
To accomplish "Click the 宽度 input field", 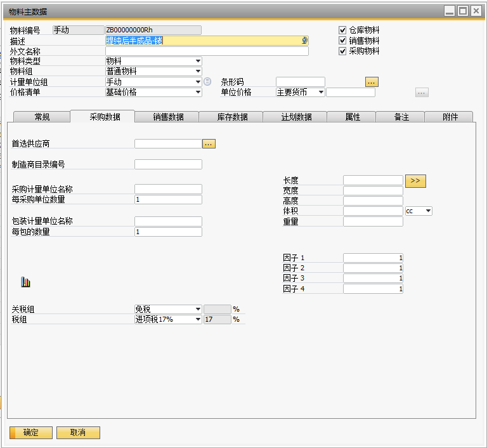I will pyautogui.click(x=373, y=190).
